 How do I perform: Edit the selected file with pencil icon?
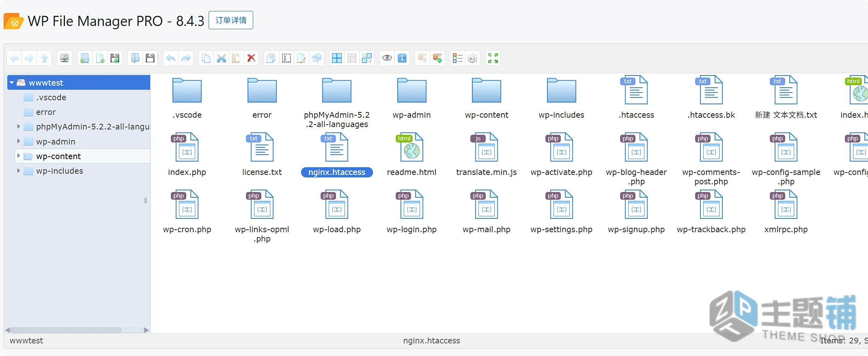[x=301, y=58]
